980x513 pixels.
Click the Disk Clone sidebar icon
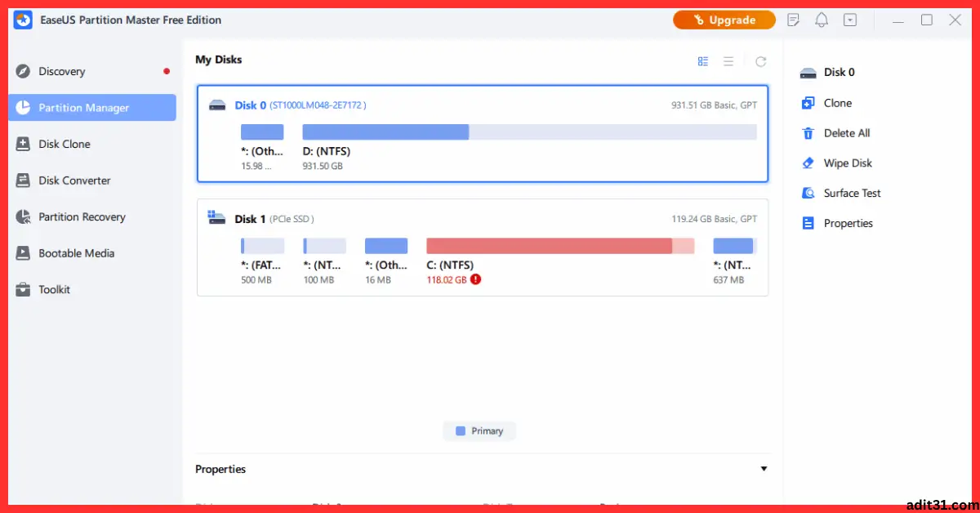[23, 144]
